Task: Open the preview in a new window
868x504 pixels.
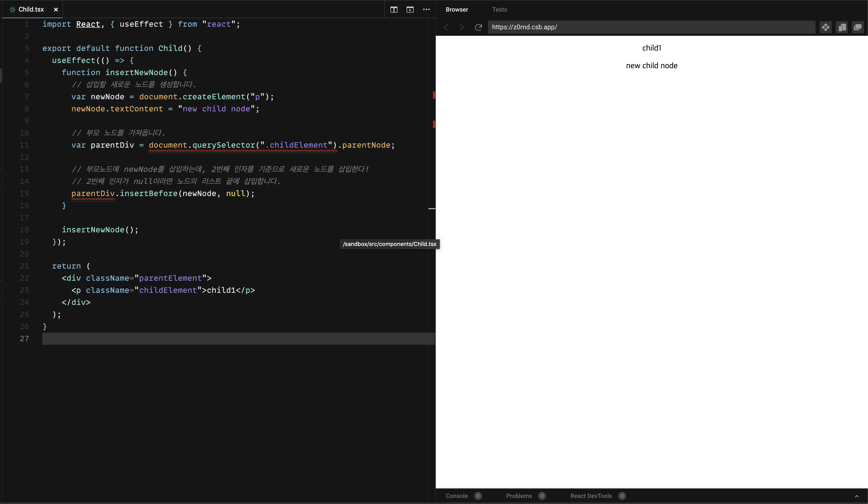Action: coord(858,27)
